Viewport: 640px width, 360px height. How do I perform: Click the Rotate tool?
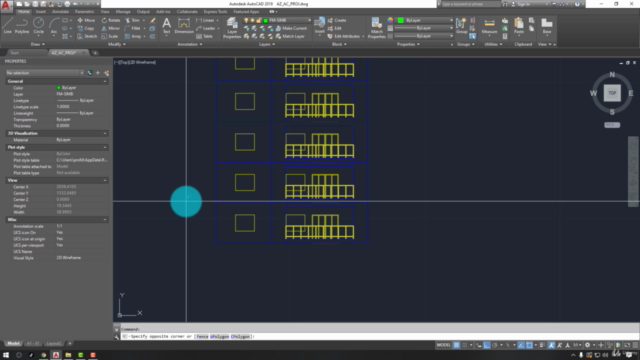pos(111,20)
